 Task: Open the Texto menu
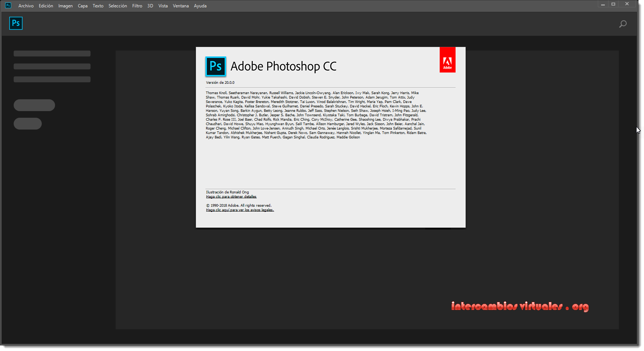pos(98,6)
